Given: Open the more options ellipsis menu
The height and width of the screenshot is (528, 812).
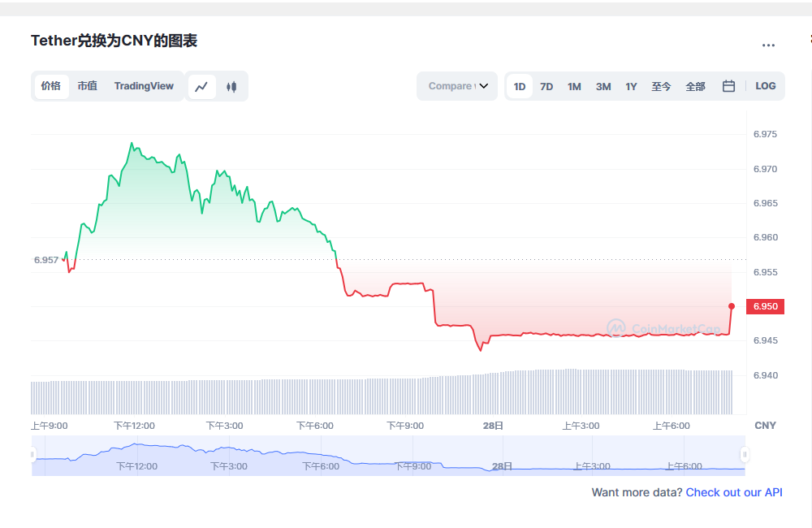Looking at the screenshot, I should (768, 45).
